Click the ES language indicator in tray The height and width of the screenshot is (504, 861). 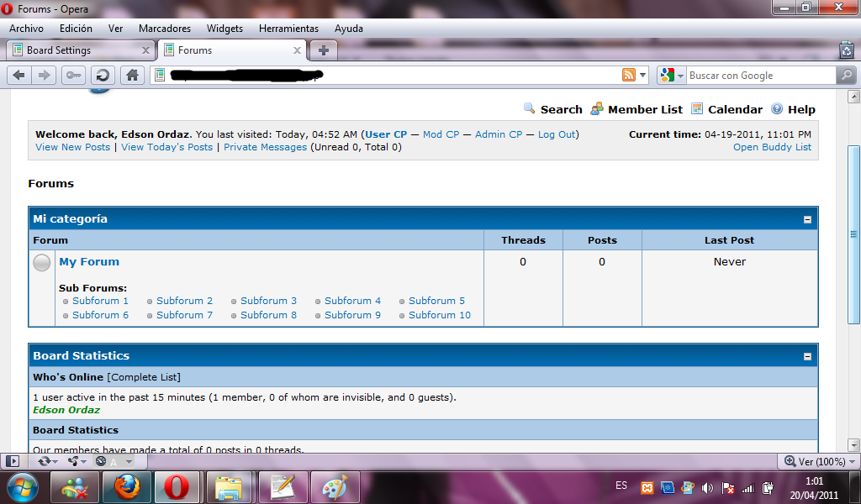[x=621, y=486]
